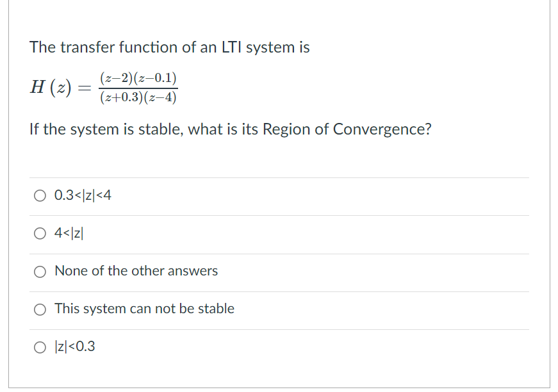This screenshot has height=392, width=558.
Task: Select the None of the other answers option
Action: click(40, 272)
